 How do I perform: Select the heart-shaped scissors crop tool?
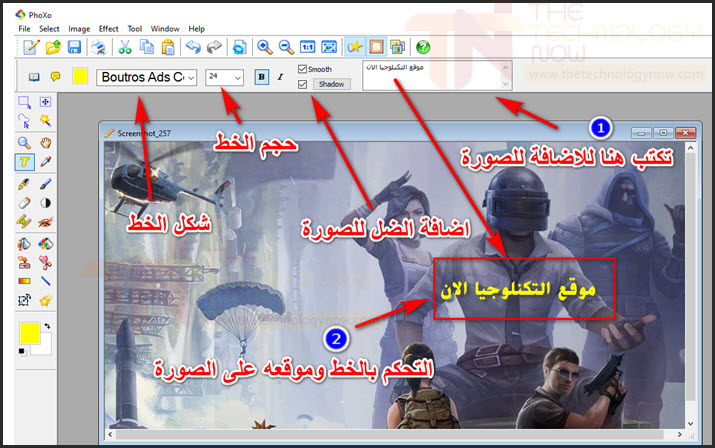(x=45, y=262)
